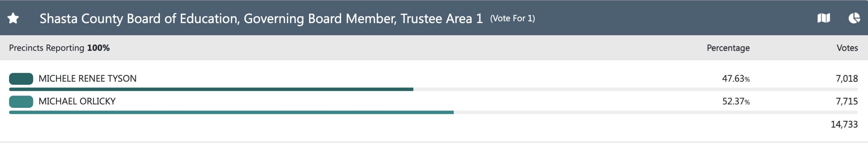Click Michele Renee Tyson's dark green swatch
Viewport: 868px width, 144px height.
21,79
